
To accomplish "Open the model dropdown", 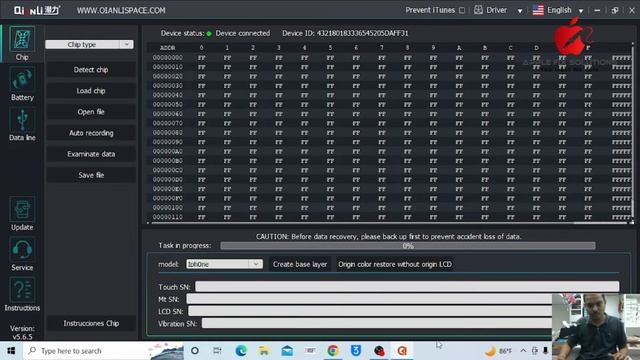I will [x=224, y=264].
